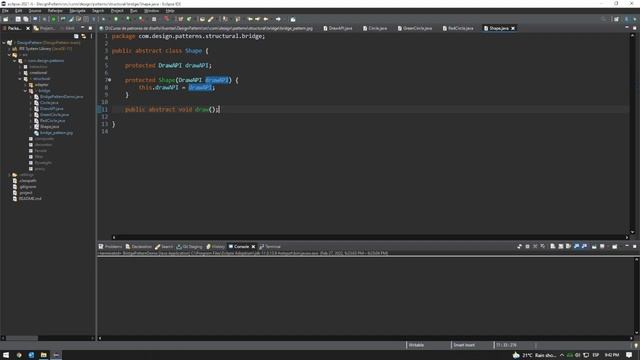Click the Remove Launch icon in Console toolbar
The height and width of the screenshot is (360, 640).
[535, 247]
